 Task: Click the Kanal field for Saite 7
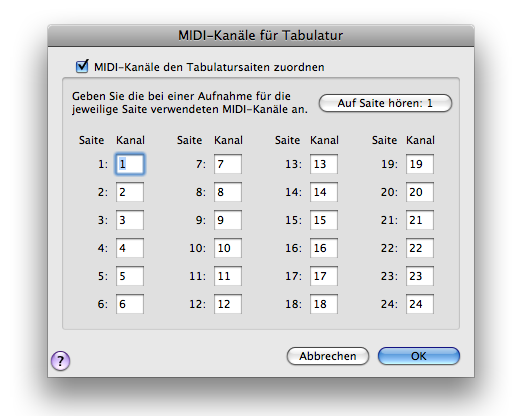click(228, 164)
